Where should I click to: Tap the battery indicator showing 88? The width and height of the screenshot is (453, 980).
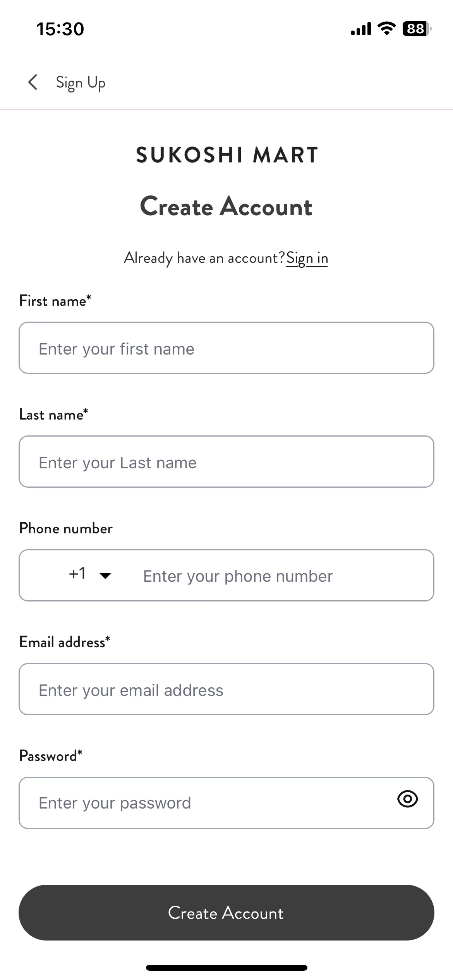pyautogui.click(x=417, y=29)
